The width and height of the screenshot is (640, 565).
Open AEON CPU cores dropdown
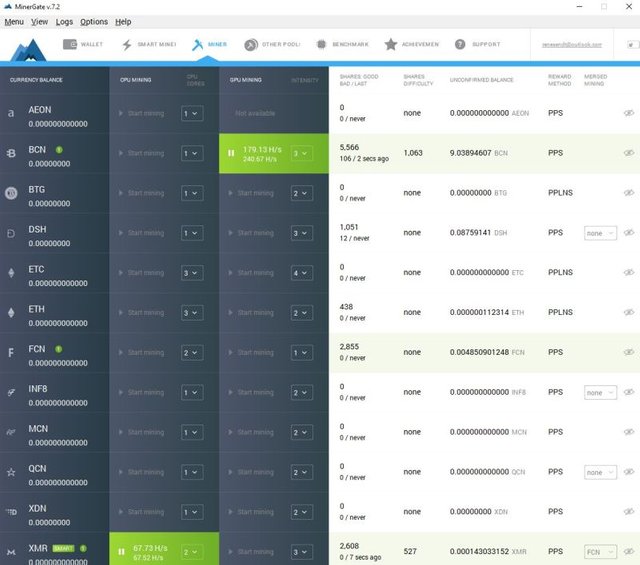click(192, 113)
